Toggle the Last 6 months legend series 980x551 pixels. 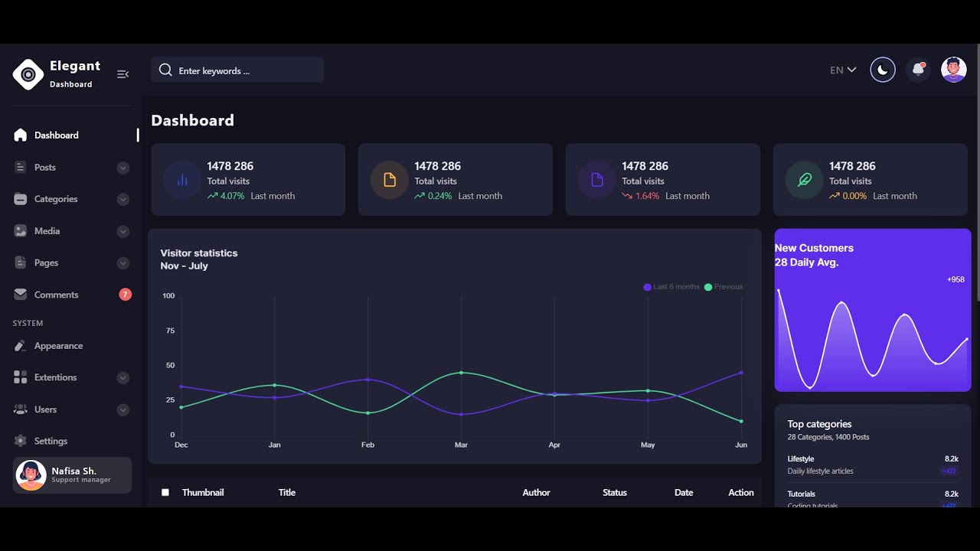coord(671,287)
